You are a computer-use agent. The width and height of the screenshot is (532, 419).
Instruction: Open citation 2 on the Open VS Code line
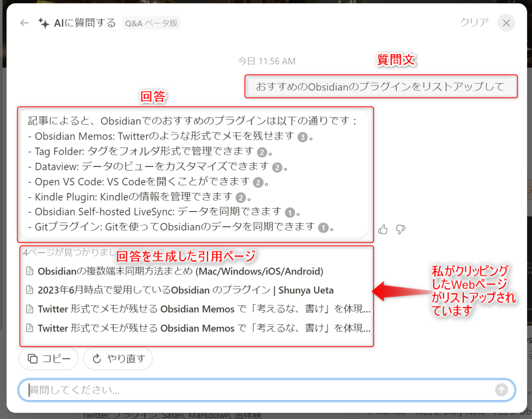258,182
